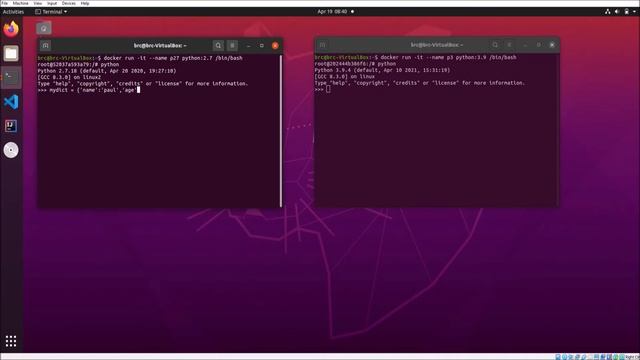
Task: Open search in left terminal window
Action: point(218,45)
